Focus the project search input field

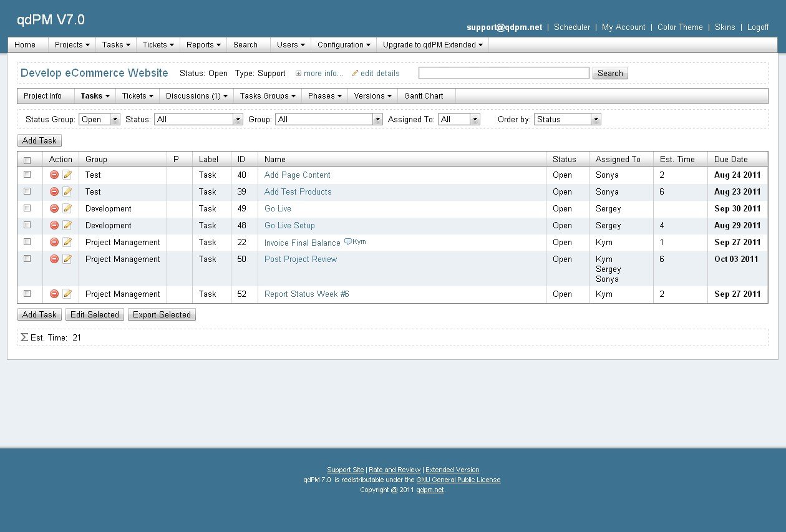[504, 73]
